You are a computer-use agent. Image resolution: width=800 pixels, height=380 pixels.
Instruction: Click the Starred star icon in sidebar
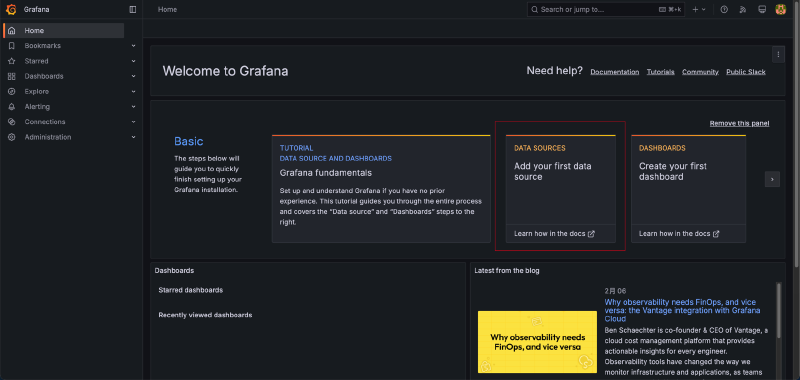[x=12, y=61]
